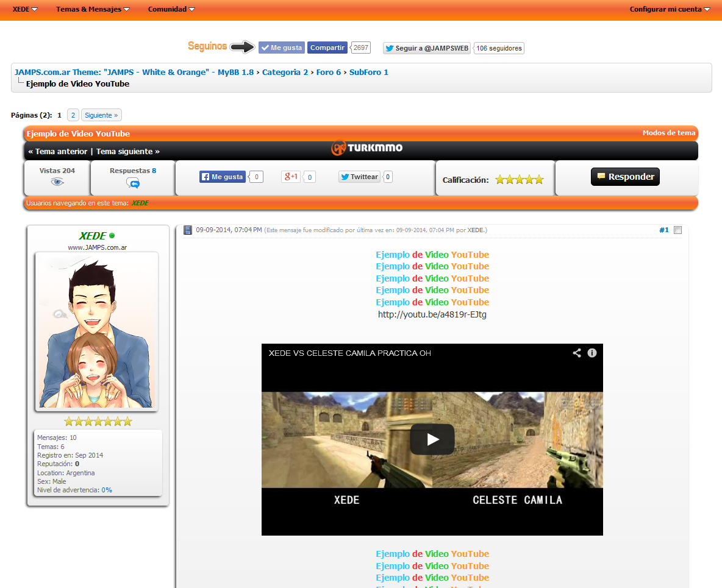
Task: Click the Google +1 count 0
Action: 309,177
